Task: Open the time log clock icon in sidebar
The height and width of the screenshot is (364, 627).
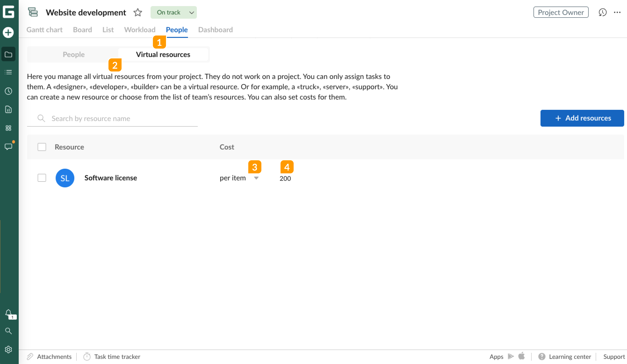Action: click(x=8, y=91)
